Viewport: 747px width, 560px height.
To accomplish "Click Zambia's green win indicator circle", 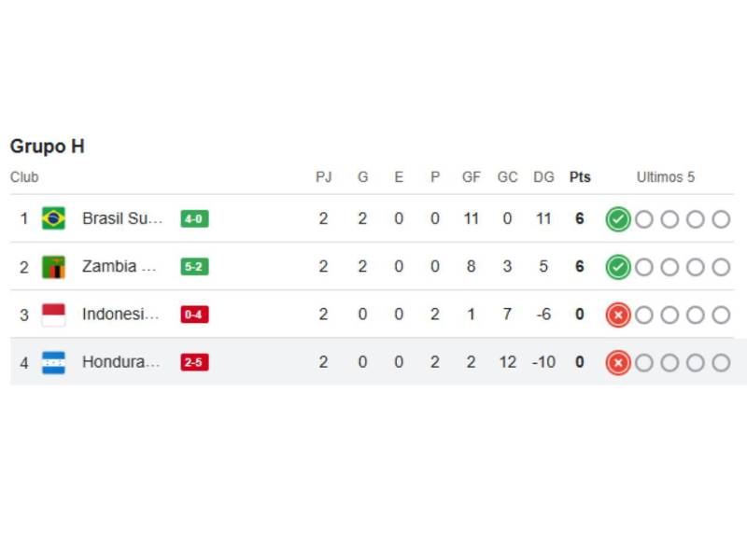I will point(618,266).
